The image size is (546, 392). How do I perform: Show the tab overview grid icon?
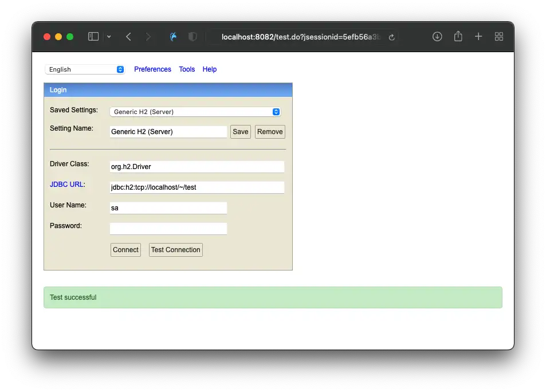(499, 37)
